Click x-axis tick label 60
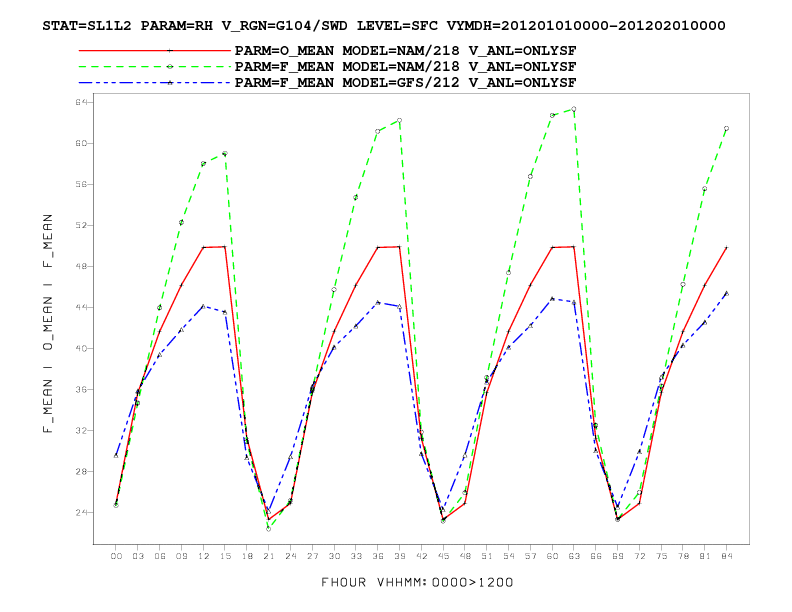The image size is (792, 612). (552, 556)
